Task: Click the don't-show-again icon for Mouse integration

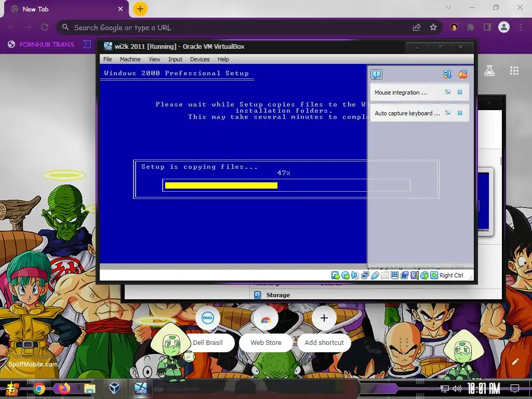Action: (448, 92)
